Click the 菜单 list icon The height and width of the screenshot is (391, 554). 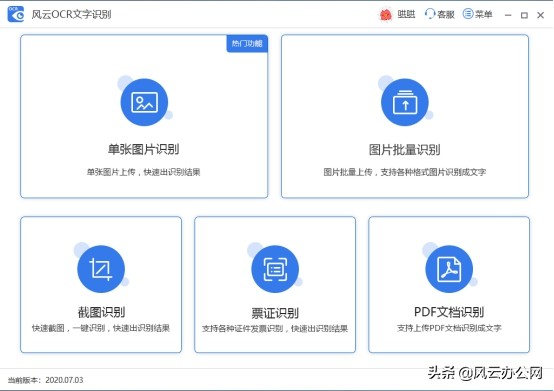468,14
